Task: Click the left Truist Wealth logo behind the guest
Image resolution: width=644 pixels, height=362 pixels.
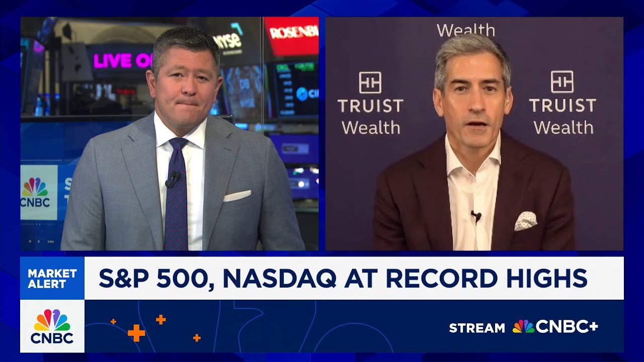Action: click(370, 103)
